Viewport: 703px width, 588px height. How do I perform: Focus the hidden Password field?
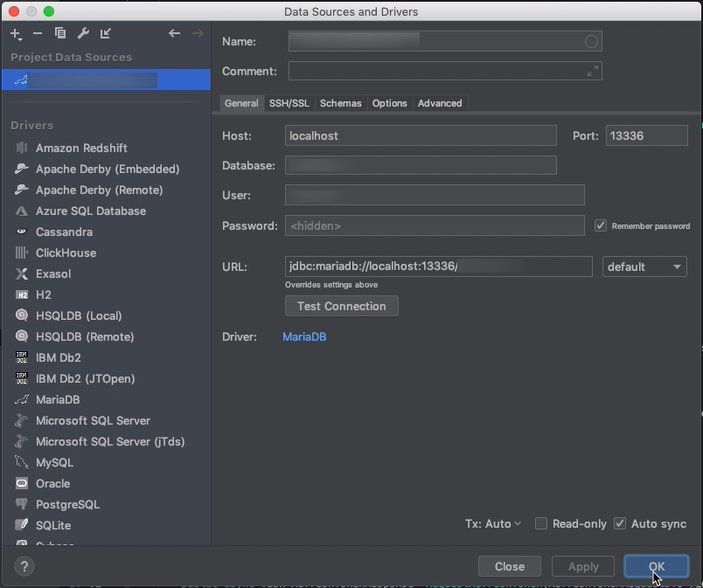pyautogui.click(x=435, y=225)
